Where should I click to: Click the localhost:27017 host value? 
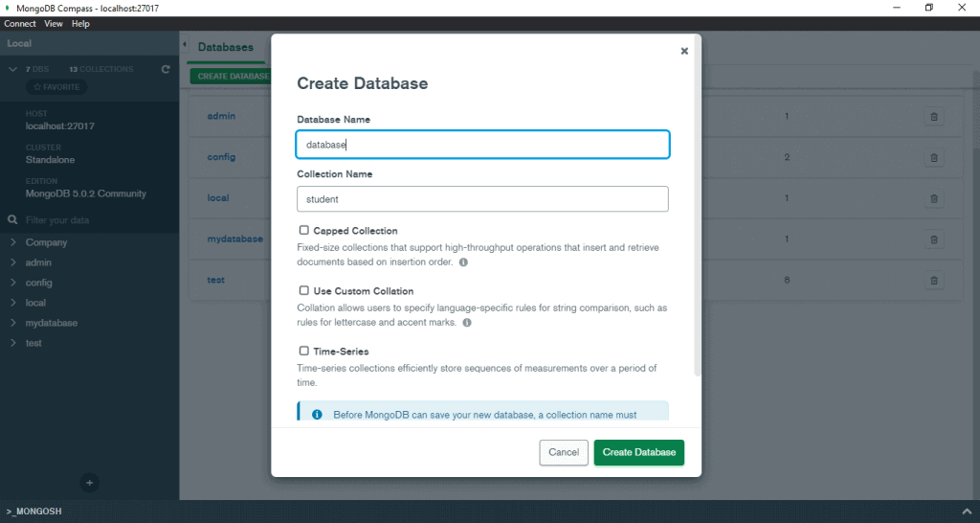(x=60, y=126)
